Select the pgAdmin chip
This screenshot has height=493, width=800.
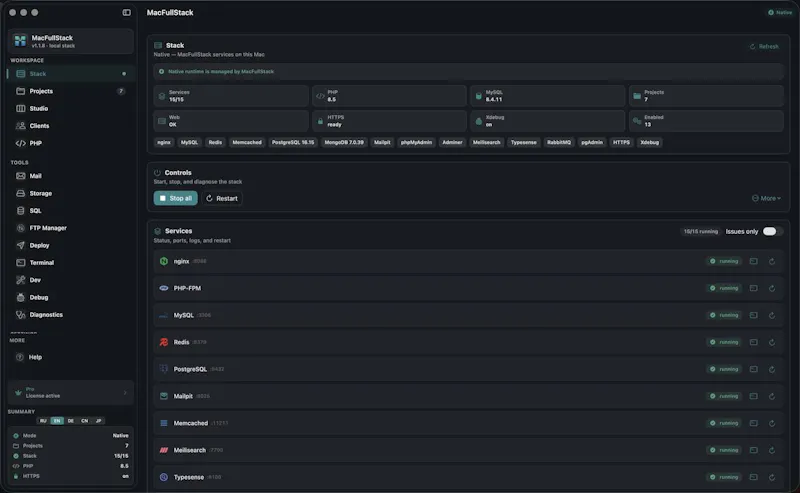[x=592, y=142]
